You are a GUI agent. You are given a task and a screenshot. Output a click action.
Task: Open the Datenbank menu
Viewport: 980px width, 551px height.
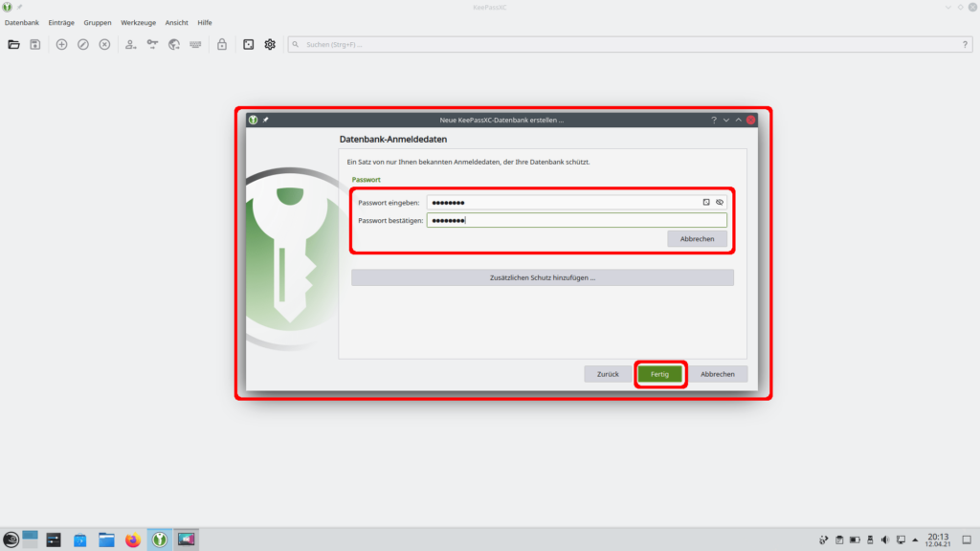click(x=22, y=23)
